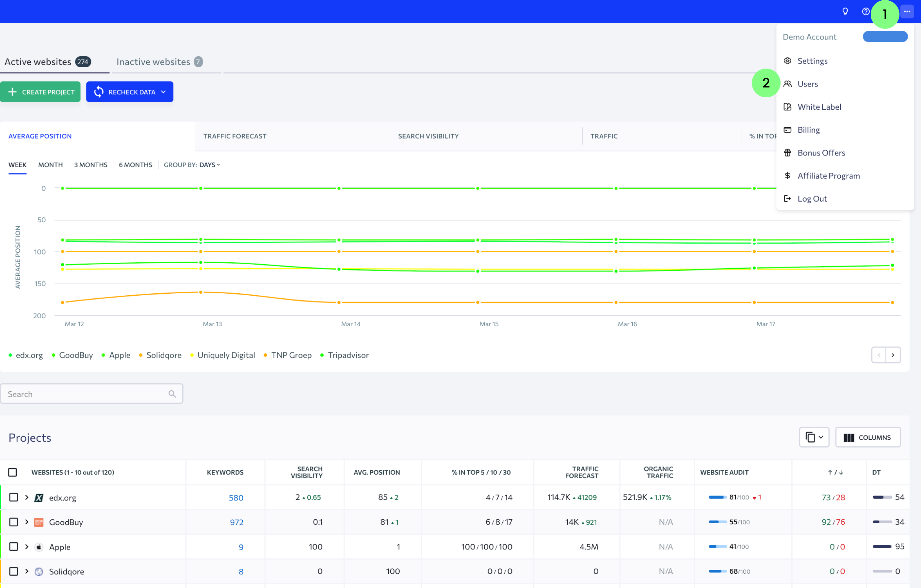The image size is (921, 588).
Task: Click the Affiliate Program dollar icon
Action: point(787,176)
